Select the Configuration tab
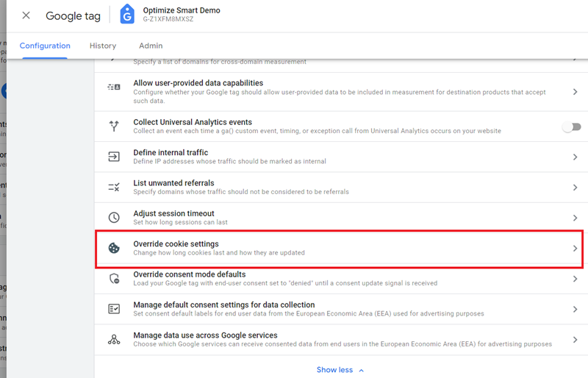The width and height of the screenshot is (588, 378). pyautogui.click(x=45, y=46)
